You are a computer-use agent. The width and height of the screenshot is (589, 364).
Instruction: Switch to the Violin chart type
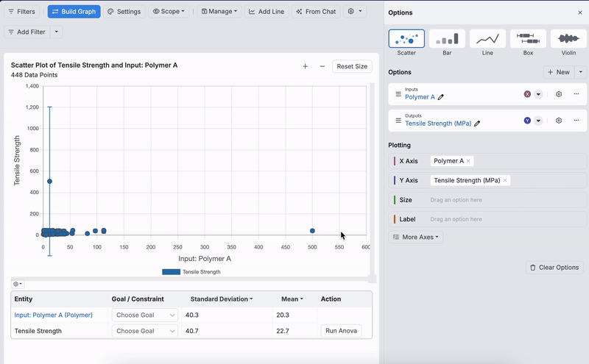(x=568, y=39)
